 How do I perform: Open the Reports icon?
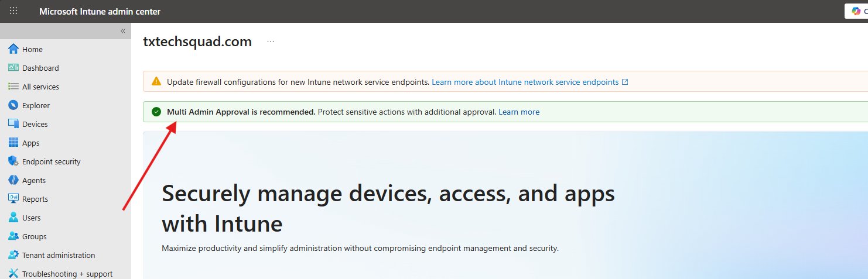tap(13, 199)
